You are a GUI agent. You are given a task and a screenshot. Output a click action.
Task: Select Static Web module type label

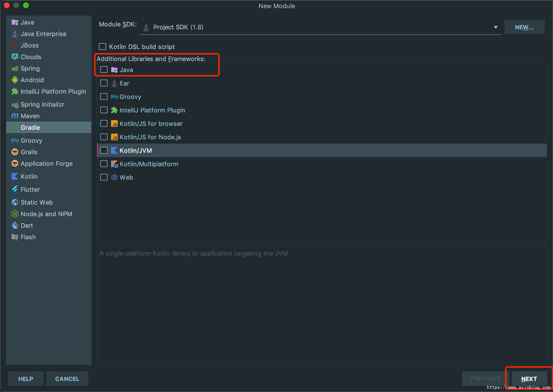pos(37,202)
